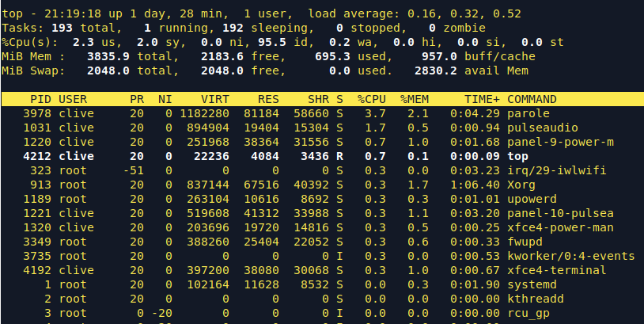Select the pulseaudio process name
This screenshot has width=644, height=324.
click(543, 128)
